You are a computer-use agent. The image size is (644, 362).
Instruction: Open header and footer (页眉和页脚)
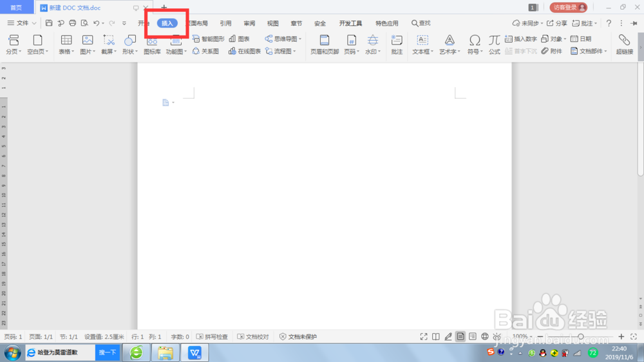[x=325, y=44]
